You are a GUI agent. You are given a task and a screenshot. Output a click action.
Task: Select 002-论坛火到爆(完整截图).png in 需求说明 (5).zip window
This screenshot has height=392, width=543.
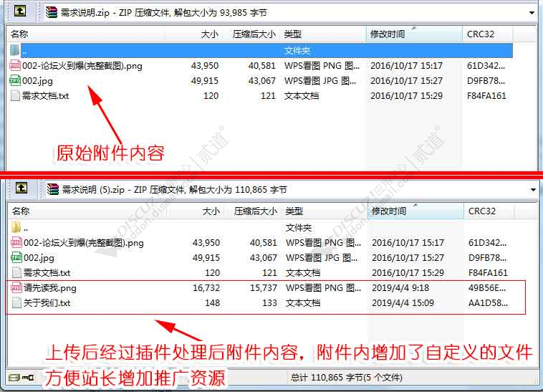point(84,242)
